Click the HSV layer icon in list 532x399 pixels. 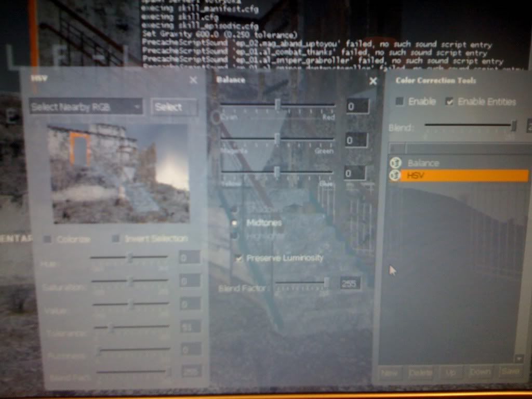click(x=395, y=176)
